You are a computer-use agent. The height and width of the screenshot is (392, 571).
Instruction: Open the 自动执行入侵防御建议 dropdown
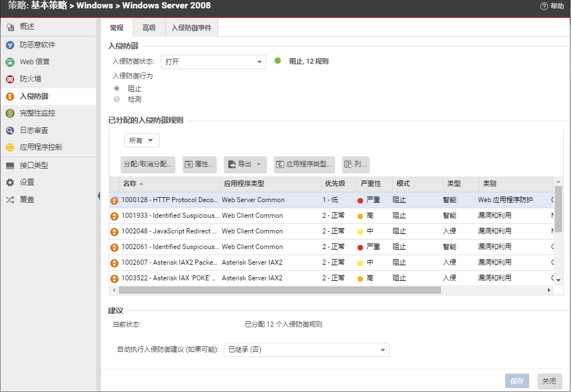(x=306, y=350)
